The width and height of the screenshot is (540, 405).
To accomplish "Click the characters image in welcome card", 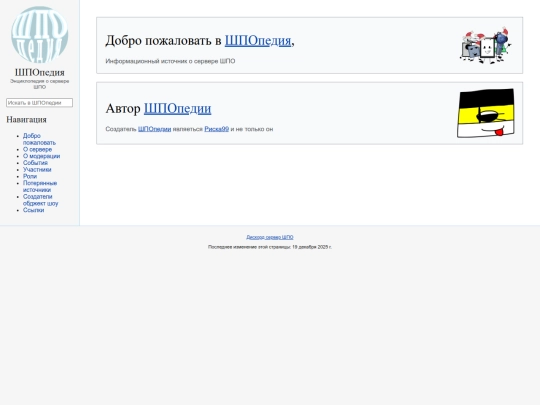I will pos(486,45).
